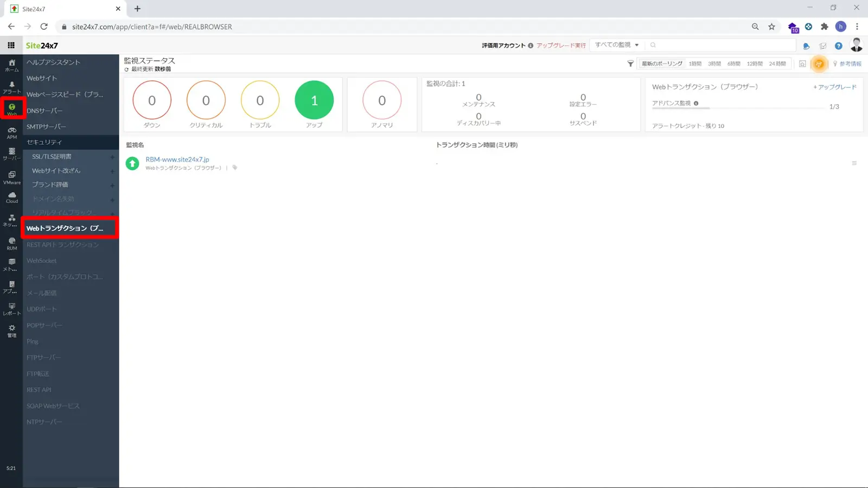Click the dashboard view icon beside time range

[802, 64]
